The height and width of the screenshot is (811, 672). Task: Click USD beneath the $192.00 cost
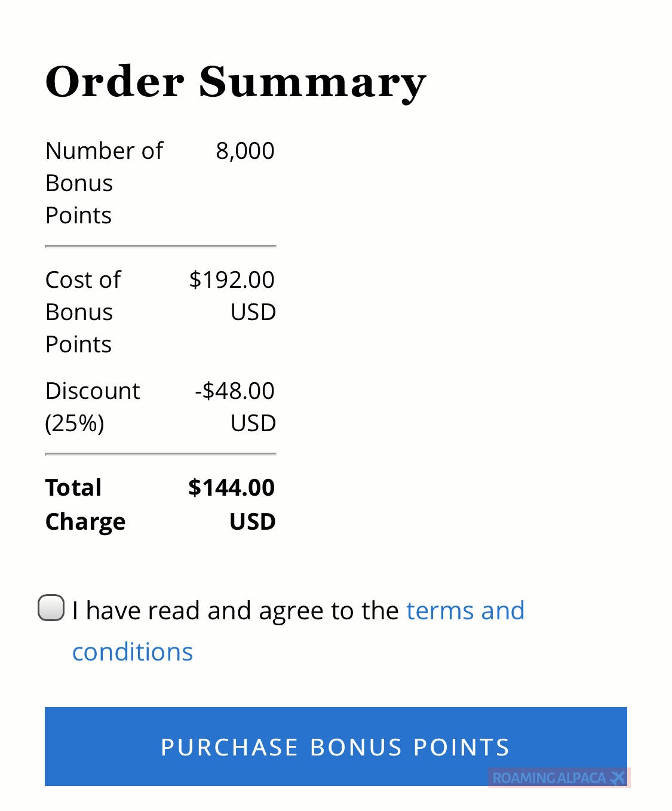tap(253, 312)
